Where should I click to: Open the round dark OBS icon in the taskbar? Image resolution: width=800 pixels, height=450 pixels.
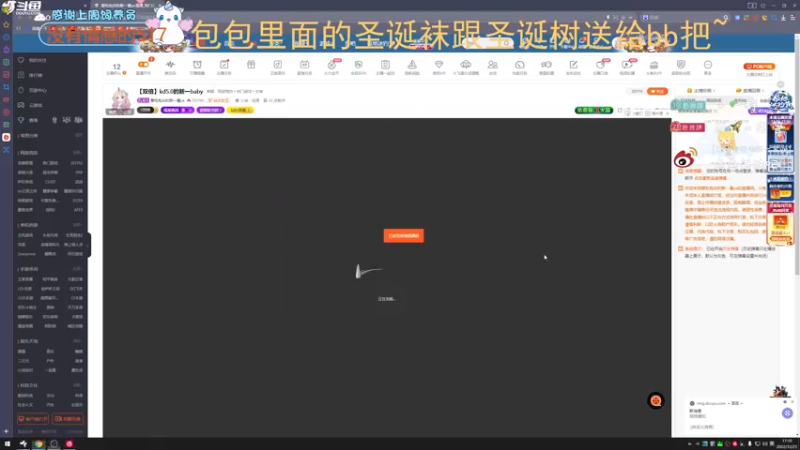54,444
